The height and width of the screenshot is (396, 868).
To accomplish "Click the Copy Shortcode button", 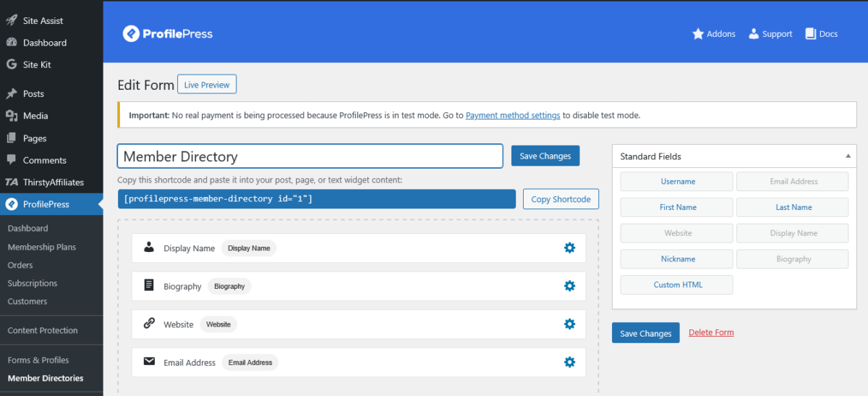I will (x=561, y=199).
